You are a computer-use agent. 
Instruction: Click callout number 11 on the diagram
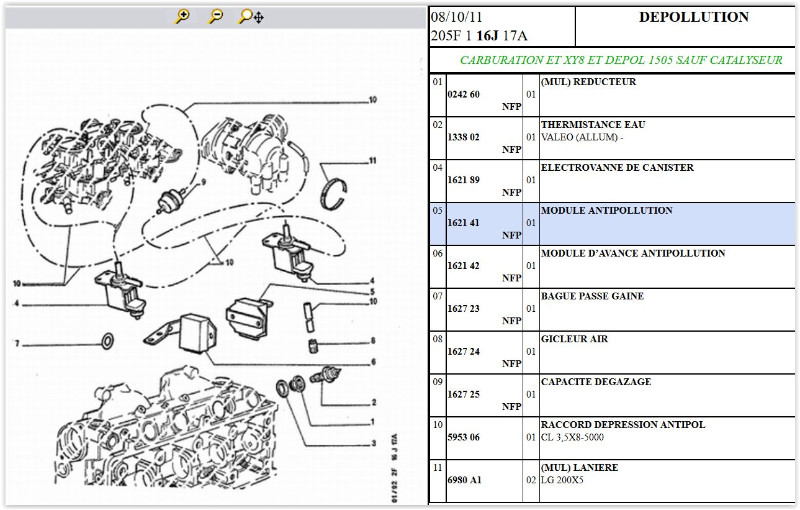click(371, 160)
